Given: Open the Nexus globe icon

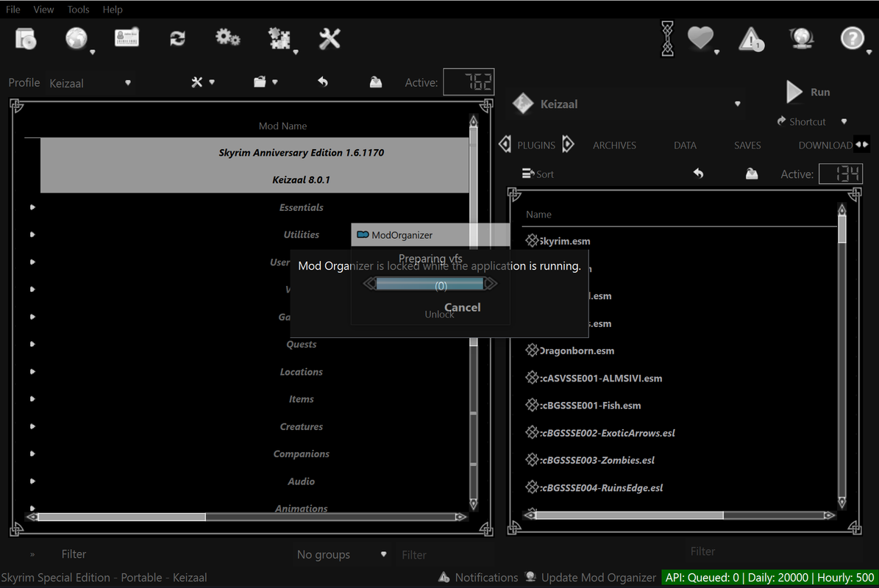Looking at the screenshot, I should click(x=76, y=39).
